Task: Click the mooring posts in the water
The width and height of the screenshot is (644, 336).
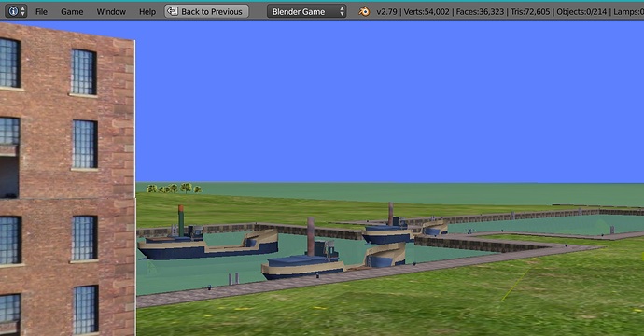Action: tap(233, 279)
